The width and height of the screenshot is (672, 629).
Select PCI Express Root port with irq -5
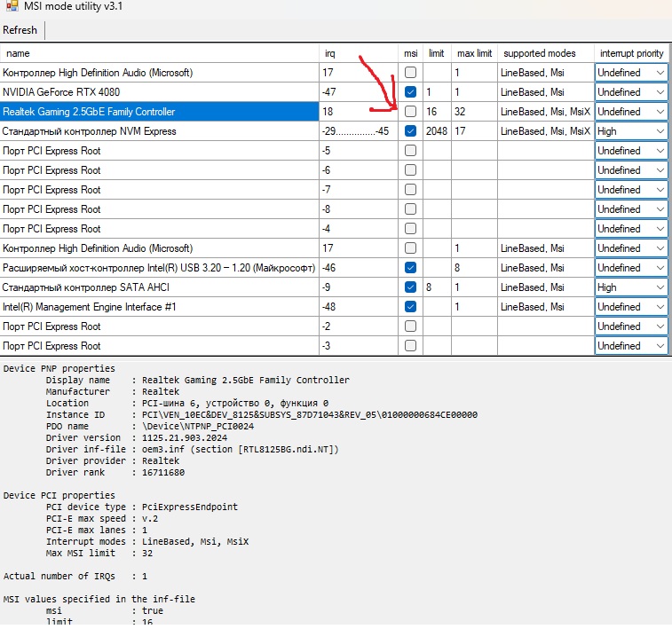tap(160, 151)
